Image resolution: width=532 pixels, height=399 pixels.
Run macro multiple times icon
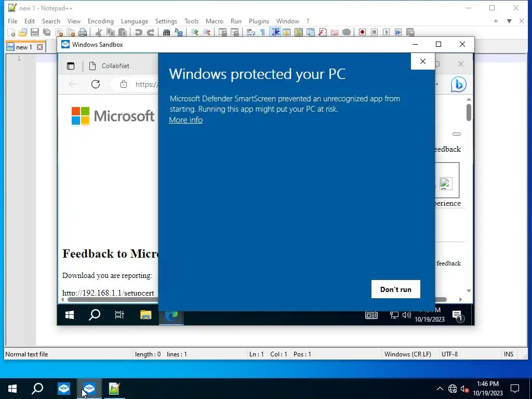(398, 32)
